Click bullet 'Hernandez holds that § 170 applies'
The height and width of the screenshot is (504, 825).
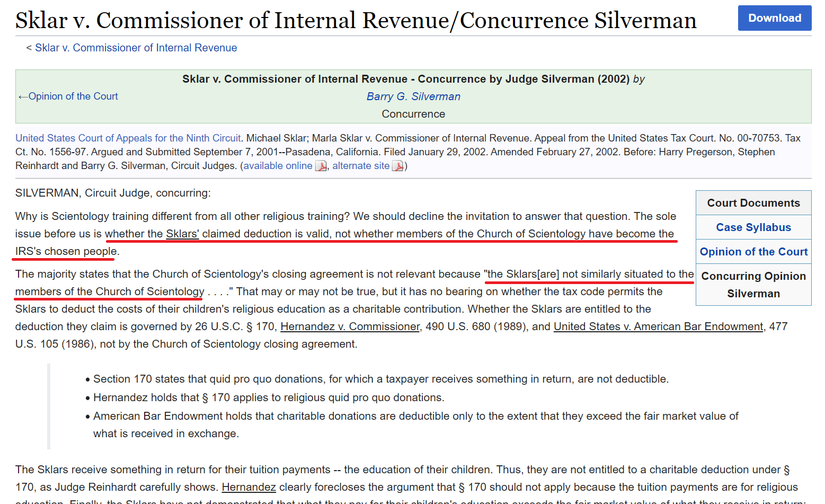[x=269, y=397]
